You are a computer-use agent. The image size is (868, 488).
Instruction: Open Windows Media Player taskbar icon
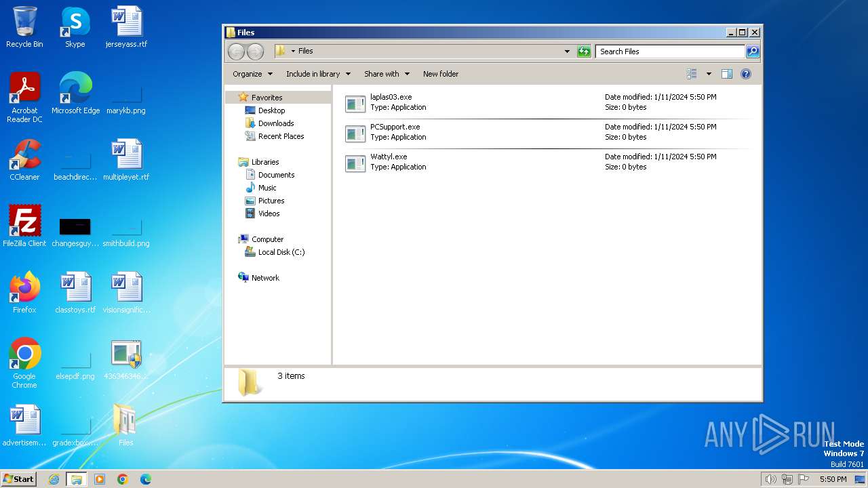click(x=100, y=479)
